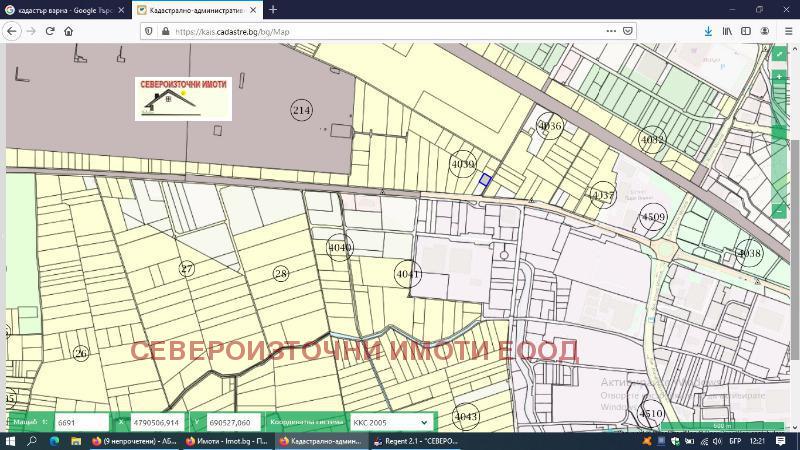Open the Imot.bg window in the taskbar
The width and height of the screenshot is (800, 450).
click(x=225, y=441)
